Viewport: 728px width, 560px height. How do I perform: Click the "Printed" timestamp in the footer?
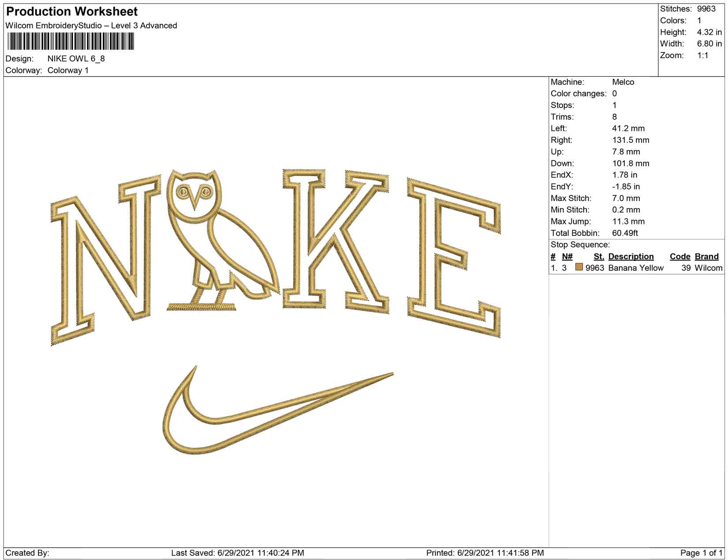click(x=485, y=553)
